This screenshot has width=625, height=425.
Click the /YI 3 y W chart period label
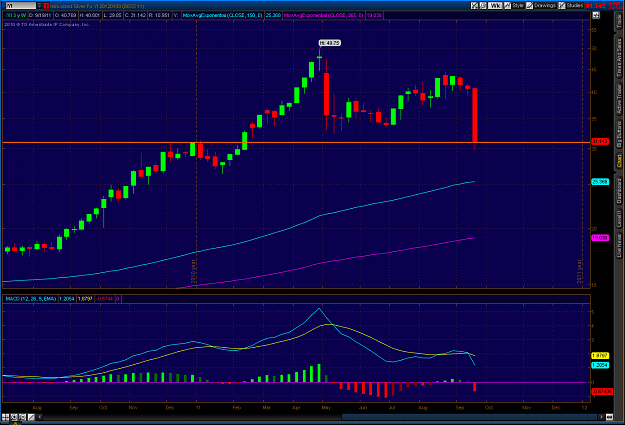pyautogui.click(x=16, y=15)
